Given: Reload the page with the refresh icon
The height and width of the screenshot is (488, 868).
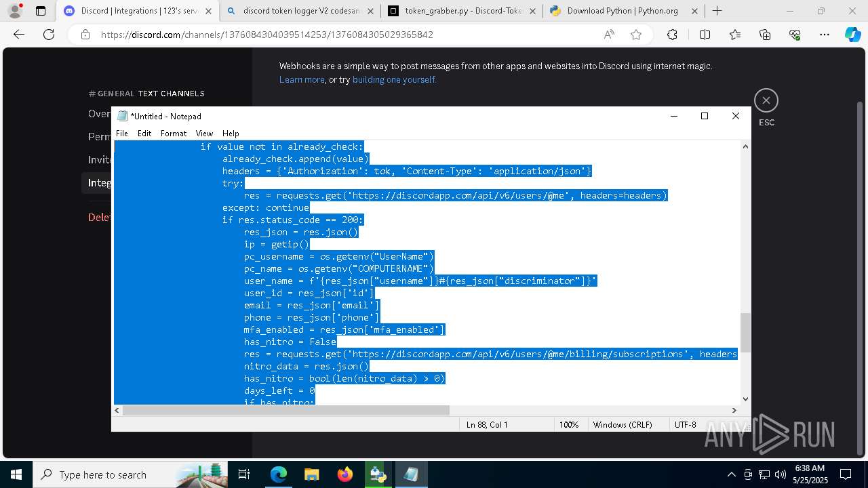Looking at the screenshot, I should click(49, 35).
